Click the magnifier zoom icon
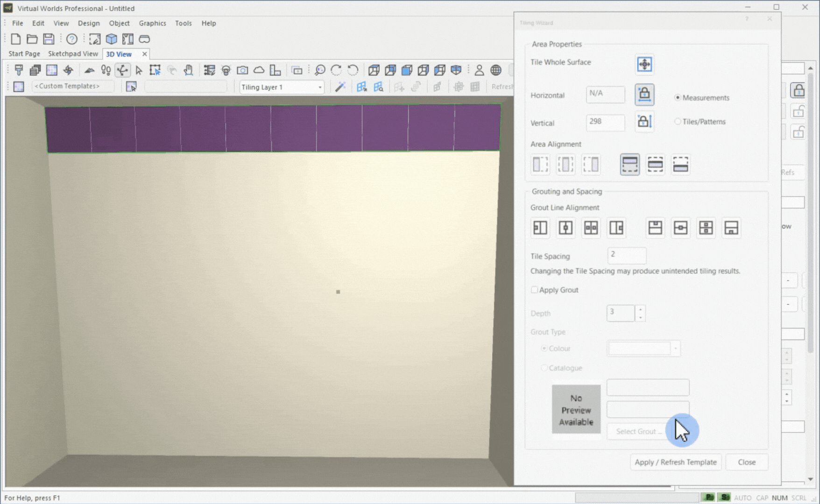The image size is (820, 504). (320, 70)
